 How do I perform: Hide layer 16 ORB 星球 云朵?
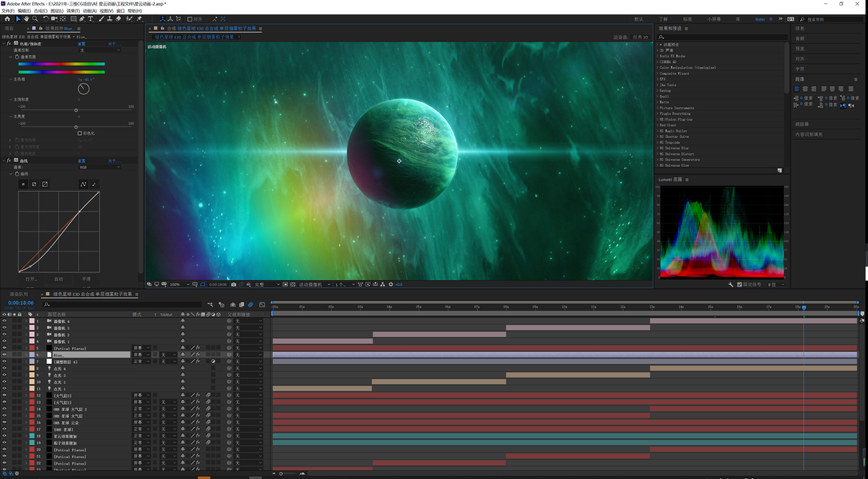(5, 422)
